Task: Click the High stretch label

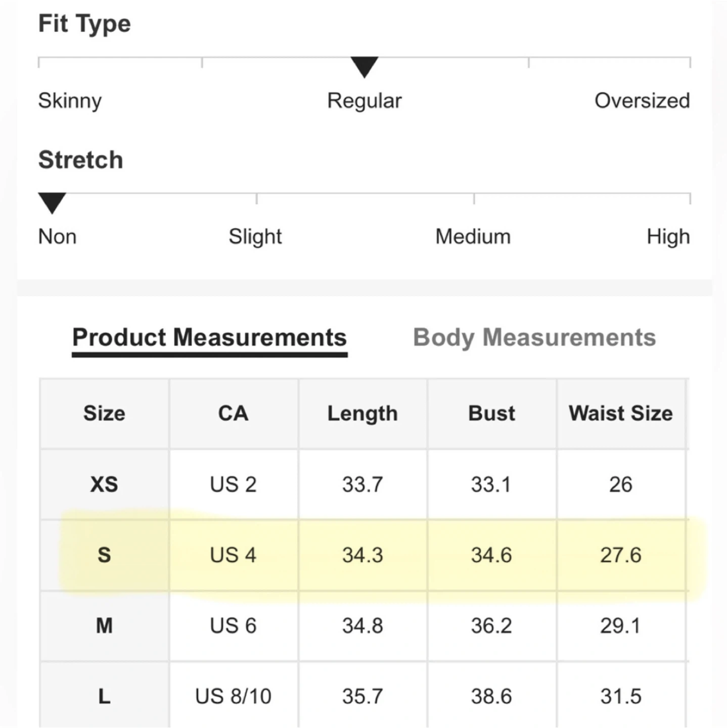Action: [x=668, y=237]
